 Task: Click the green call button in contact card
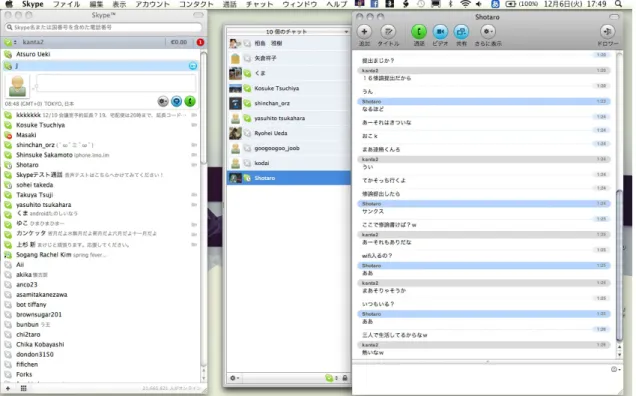pos(190,101)
